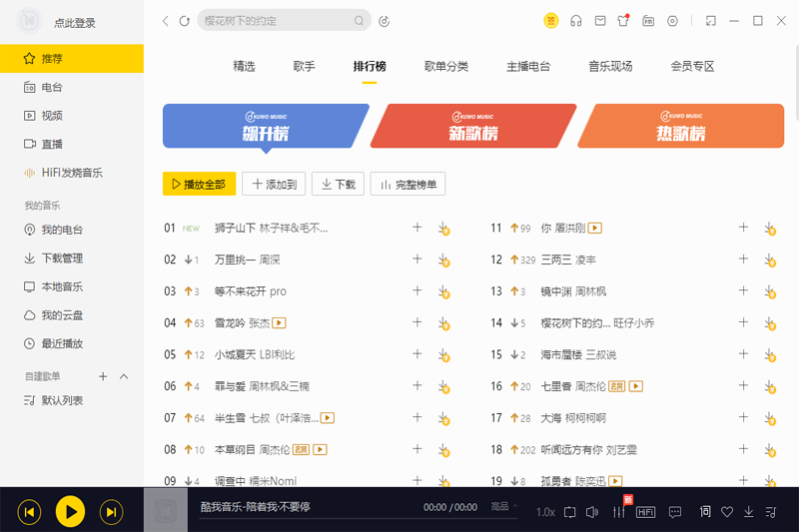Open settings hexagon icon in top bar
799x532 pixels.
[x=673, y=21]
